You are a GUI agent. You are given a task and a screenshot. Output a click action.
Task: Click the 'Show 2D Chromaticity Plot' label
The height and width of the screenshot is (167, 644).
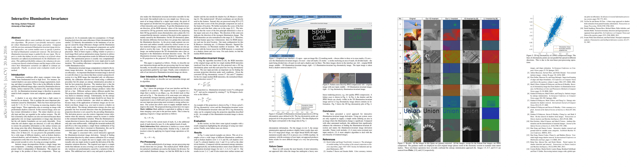[x=329, y=17]
